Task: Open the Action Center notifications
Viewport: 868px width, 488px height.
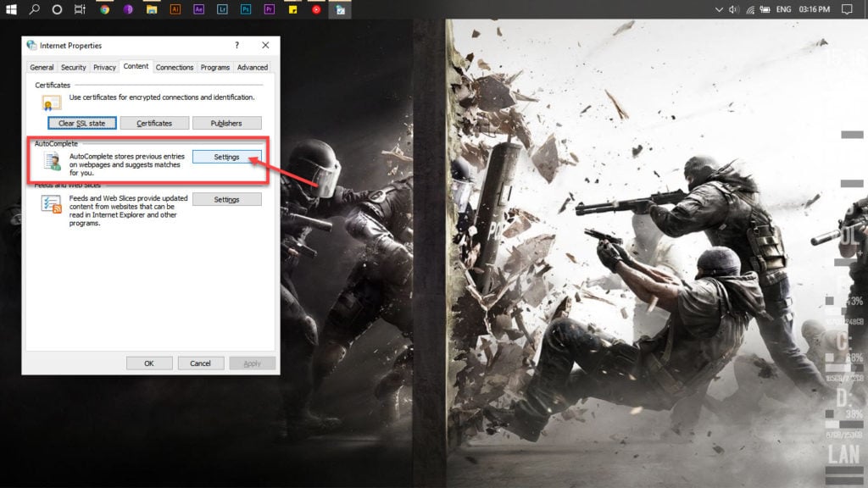Action: (x=847, y=9)
